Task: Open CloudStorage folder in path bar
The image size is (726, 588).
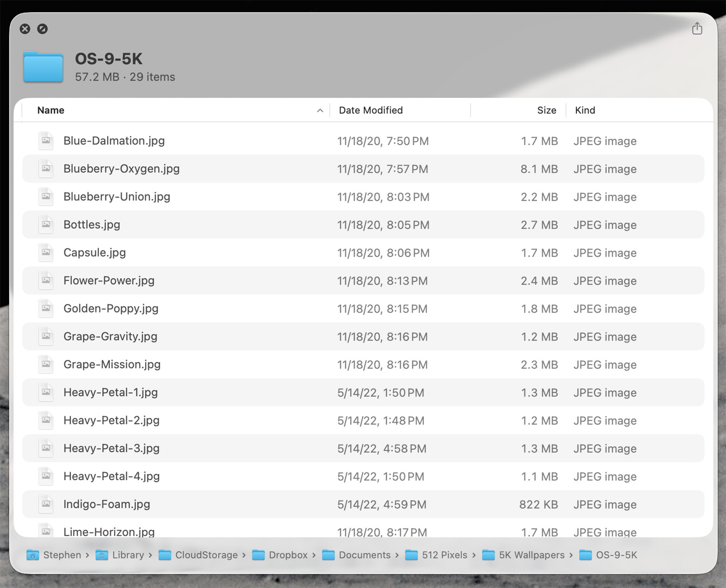Action: pos(206,555)
